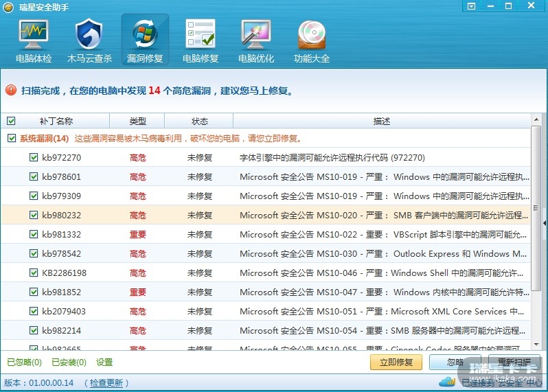Uncheck the kb979309 patch checkbox
Screen dimensions: 548x392
click(x=34, y=196)
